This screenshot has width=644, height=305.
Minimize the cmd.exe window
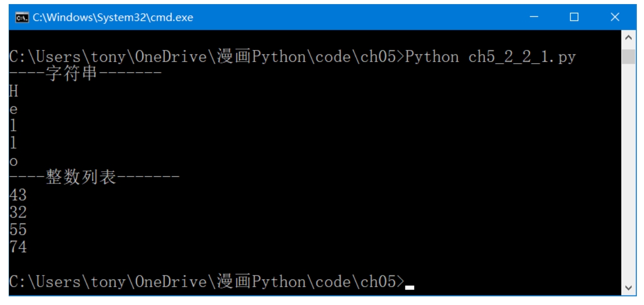click(x=534, y=17)
